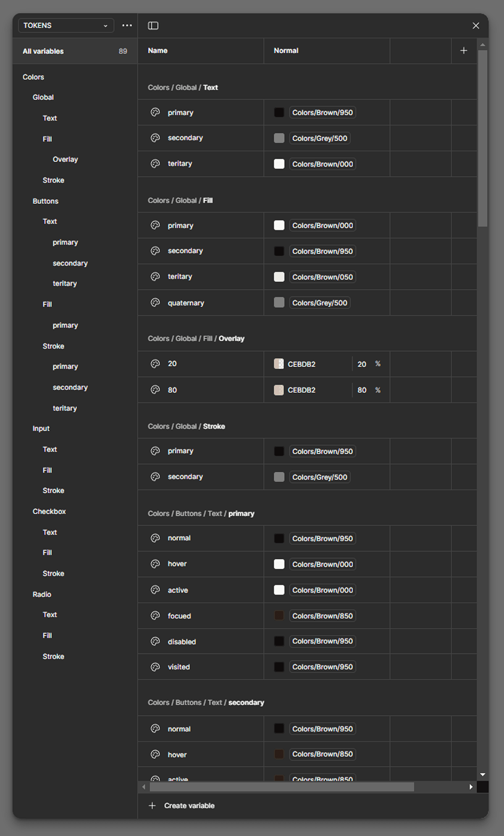The width and height of the screenshot is (504, 836).
Task: Click the Name column header
Action: (x=157, y=50)
